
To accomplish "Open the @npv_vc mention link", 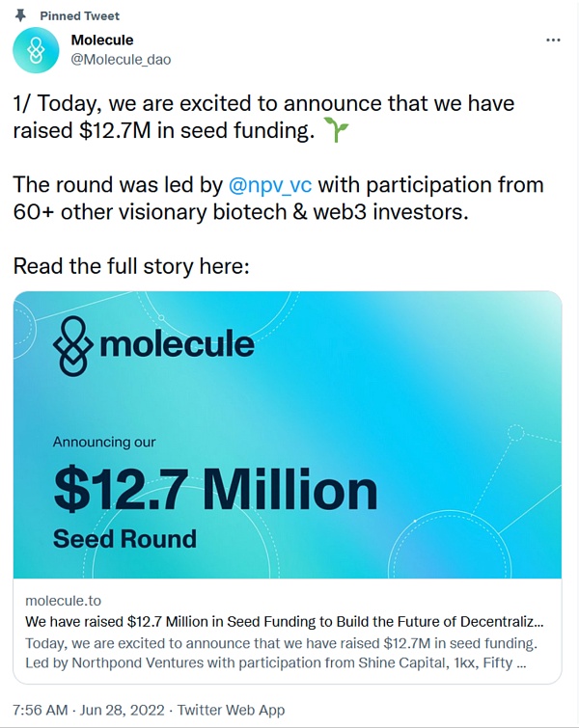I will pyautogui.click(x=270, y=185).
